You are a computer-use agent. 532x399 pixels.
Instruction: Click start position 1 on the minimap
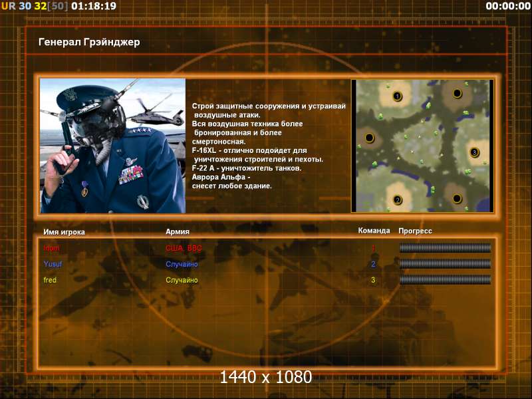pos(397,96)
